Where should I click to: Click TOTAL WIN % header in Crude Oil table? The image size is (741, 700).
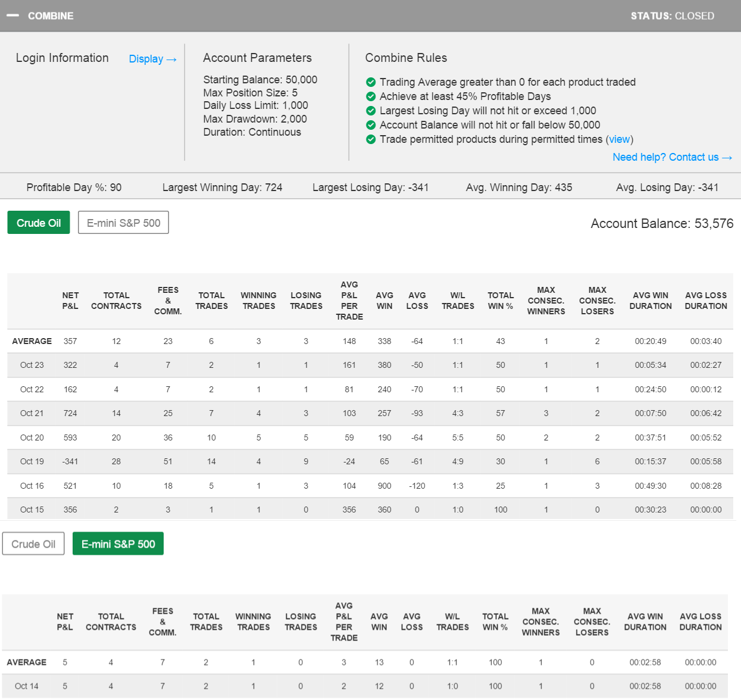(500, 301)
